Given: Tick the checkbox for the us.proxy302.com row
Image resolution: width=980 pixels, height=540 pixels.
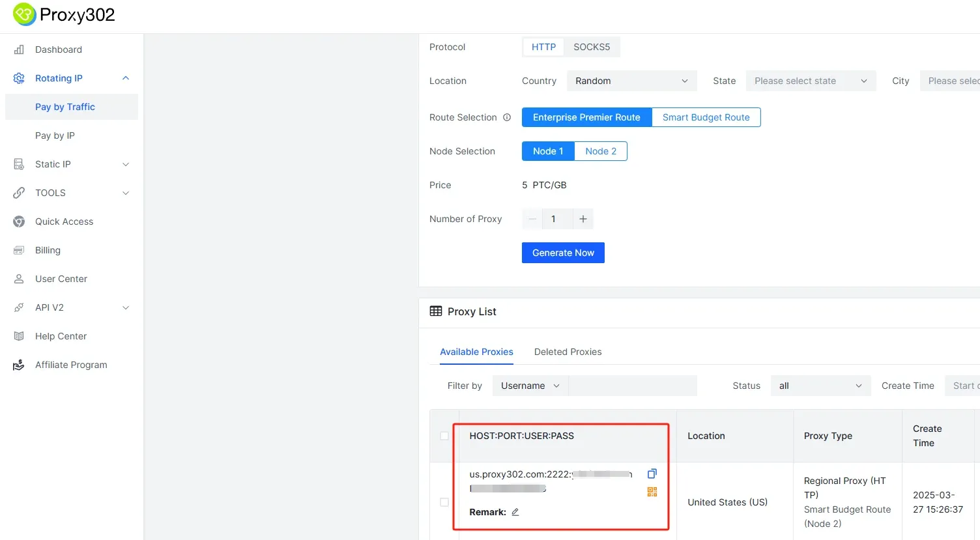Looking at the screenshot, I should 444,502.
